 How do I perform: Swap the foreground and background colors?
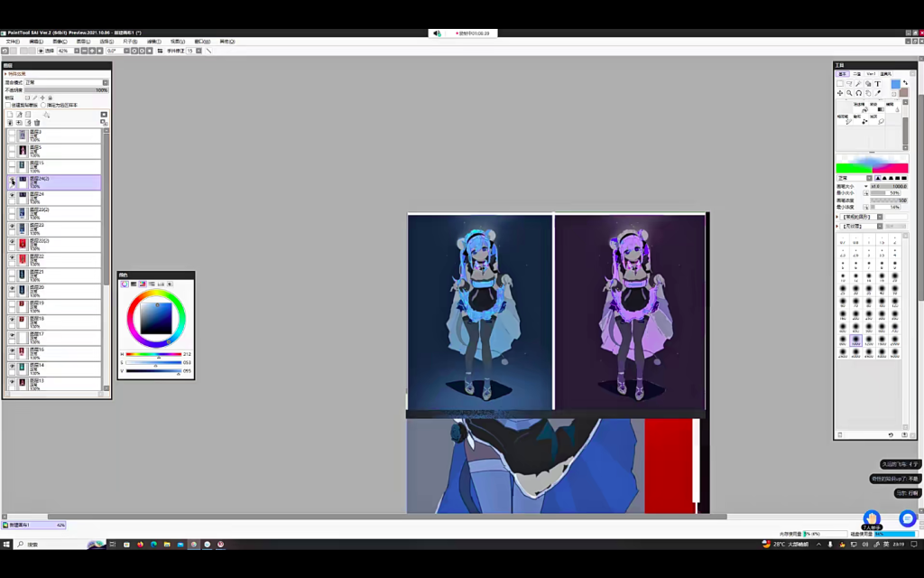pyautogui.click(x=905, y=83)
